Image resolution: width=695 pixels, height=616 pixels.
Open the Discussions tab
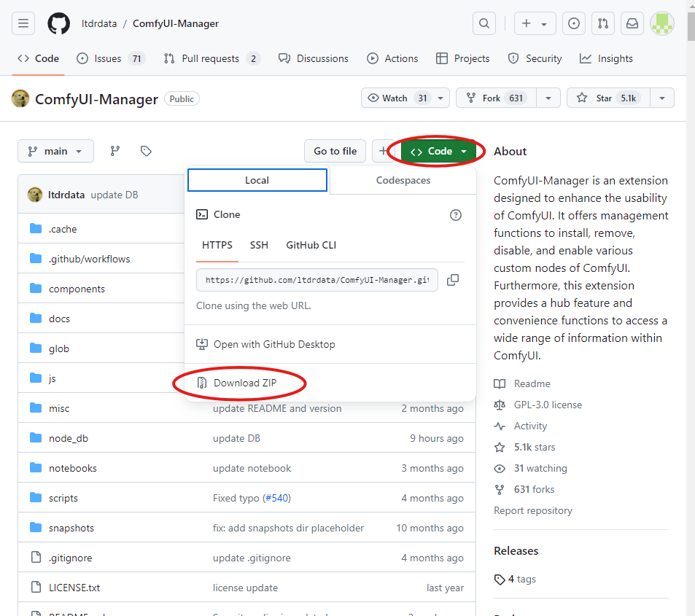[x=314, y=58]
